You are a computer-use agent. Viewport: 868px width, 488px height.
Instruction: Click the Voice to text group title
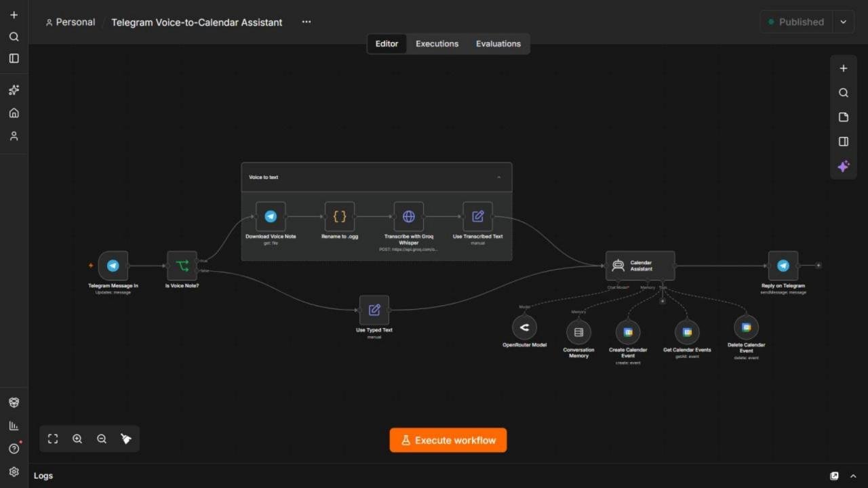pos(264,178)
